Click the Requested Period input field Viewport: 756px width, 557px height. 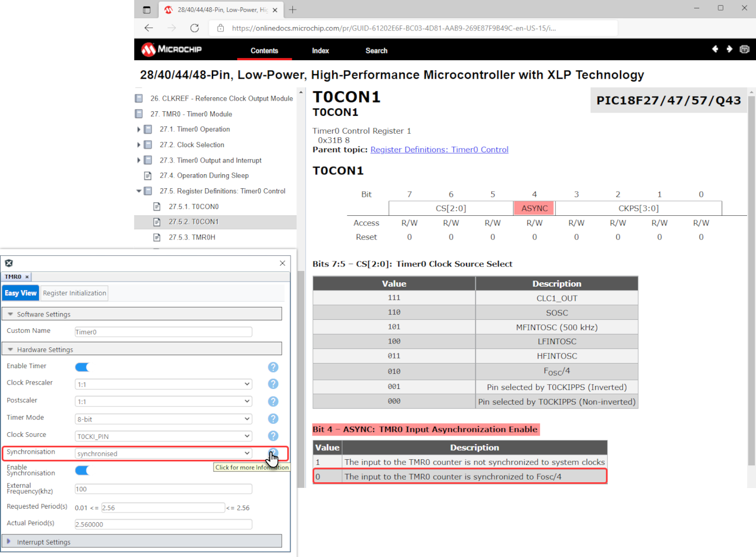[x=163, y=508]
